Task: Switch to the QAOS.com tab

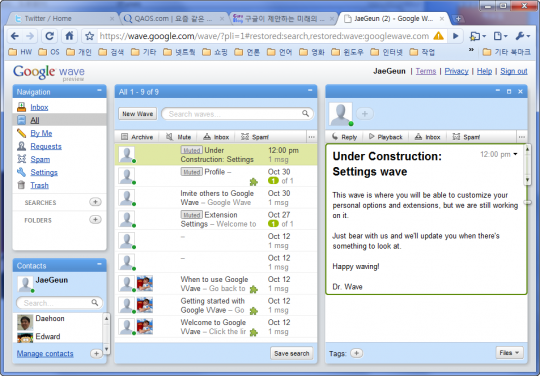Action: click(173, 19)
